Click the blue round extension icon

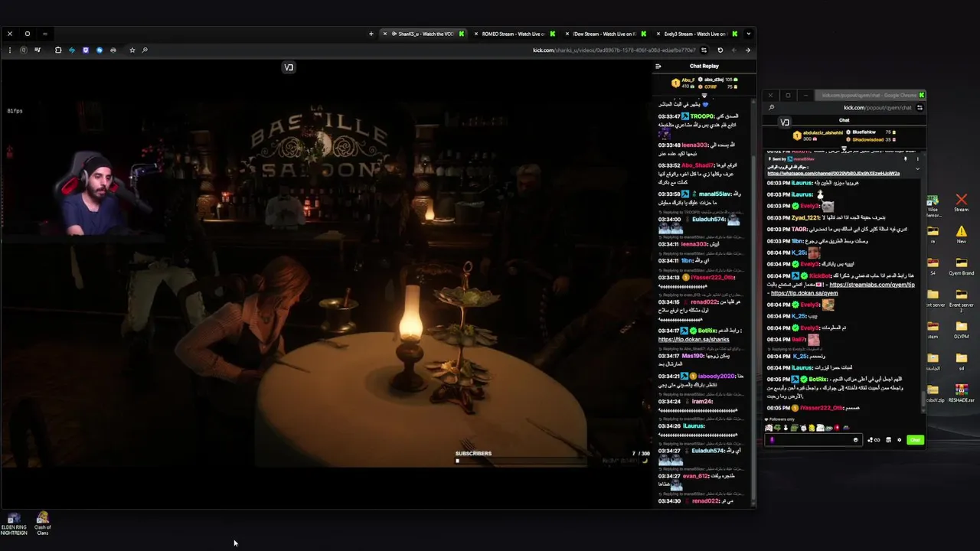click(100, 50)
